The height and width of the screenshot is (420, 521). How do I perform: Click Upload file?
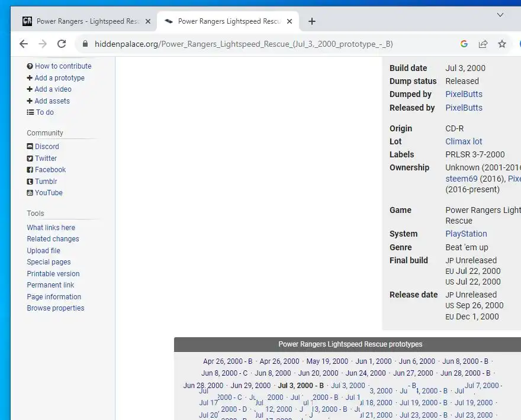click(44, 251)
